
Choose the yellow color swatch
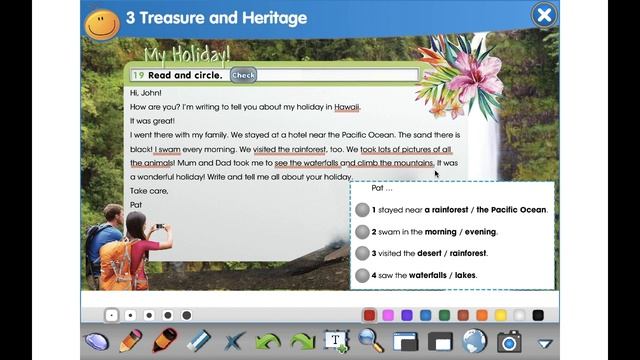(501, 315)
